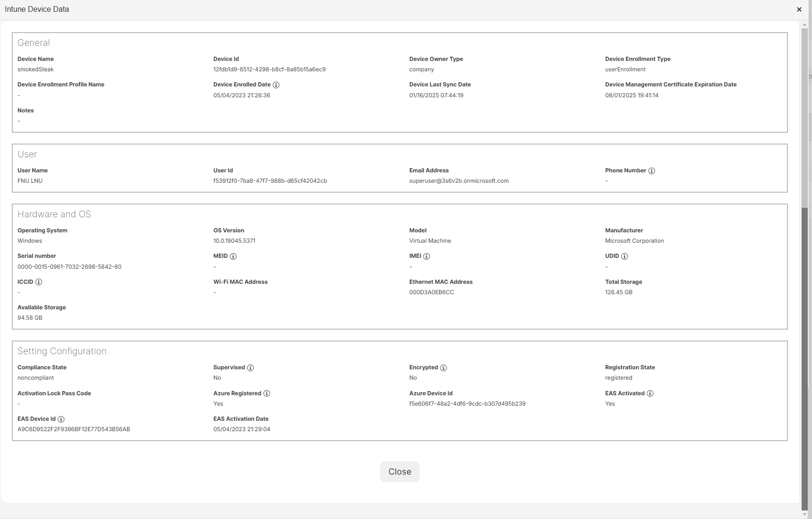Select Azure Device Id f5e606f7-48a2-4df6-9cdc-b307d495b239

point(467,404)
